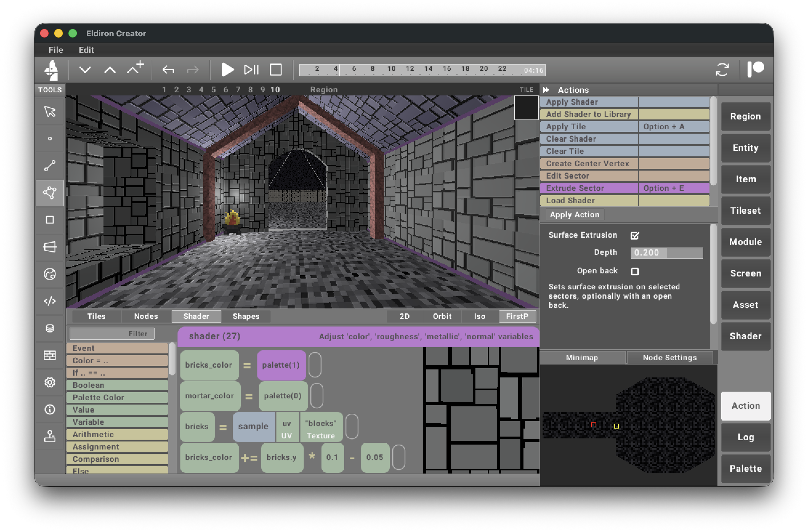Switch to the FirstP camera view
The image size is (808, 532).
[517, 316]
